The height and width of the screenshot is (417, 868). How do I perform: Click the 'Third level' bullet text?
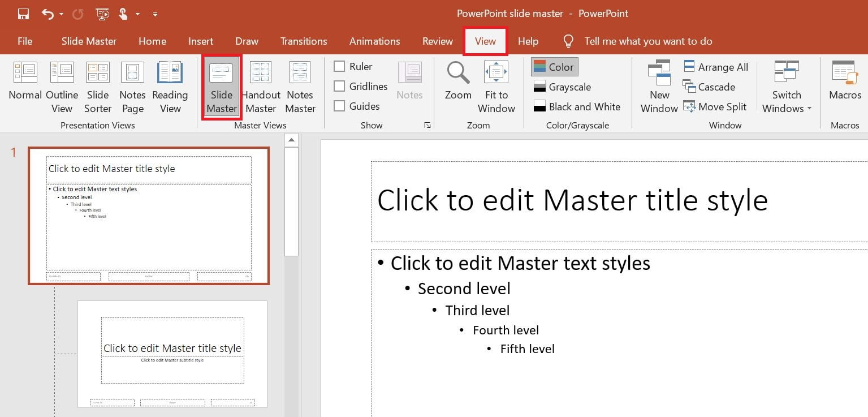point(477,311)
